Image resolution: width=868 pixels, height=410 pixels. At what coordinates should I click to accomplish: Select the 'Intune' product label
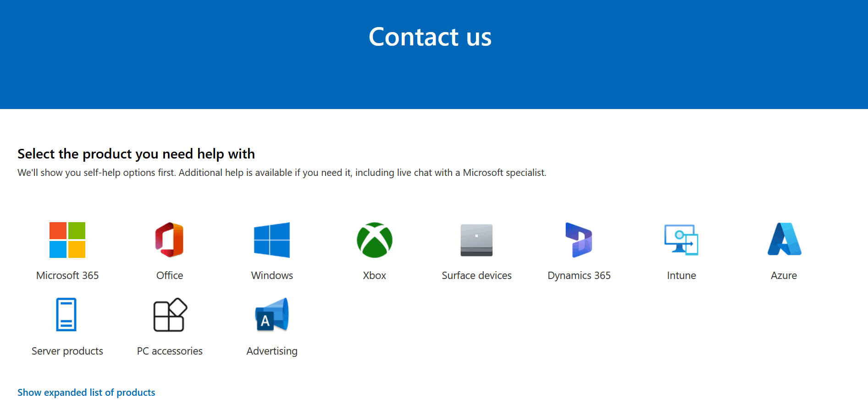[681, 275]
